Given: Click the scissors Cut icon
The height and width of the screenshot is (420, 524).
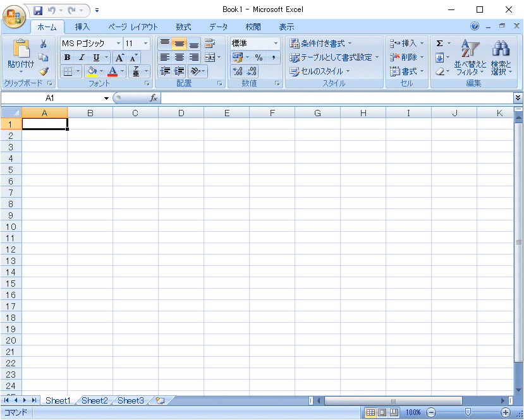Looking at the screenshot, I should [44, 44].
